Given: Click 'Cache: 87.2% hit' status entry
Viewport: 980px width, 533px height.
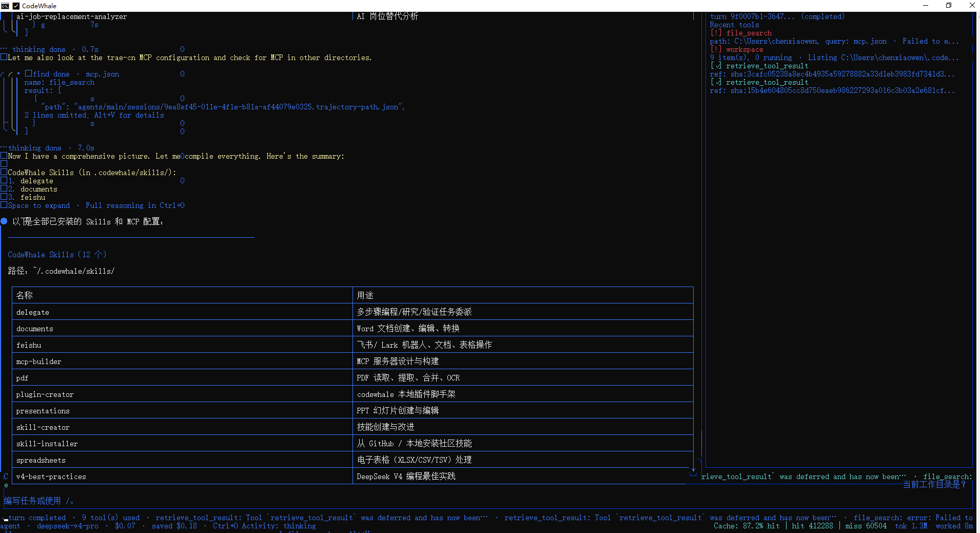Looking at the screenshot, I should point(747,526).
